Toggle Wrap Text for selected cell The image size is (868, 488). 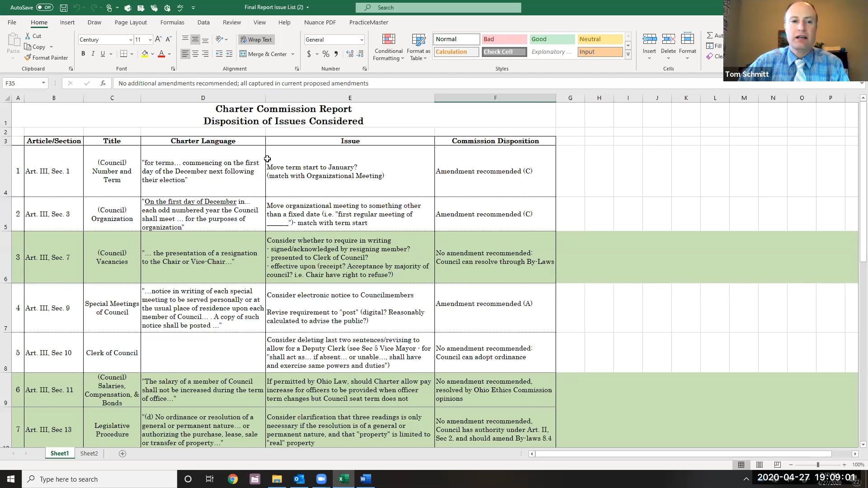pos(256,40)
